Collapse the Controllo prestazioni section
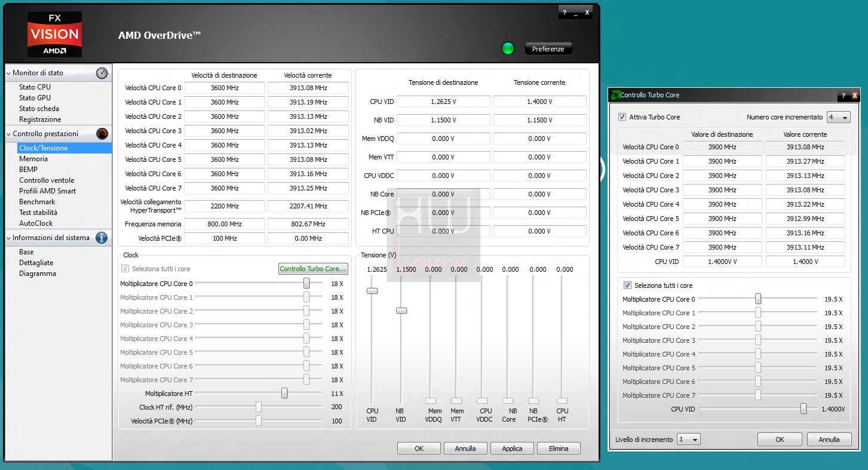The image size is (868, 470). 8,134
